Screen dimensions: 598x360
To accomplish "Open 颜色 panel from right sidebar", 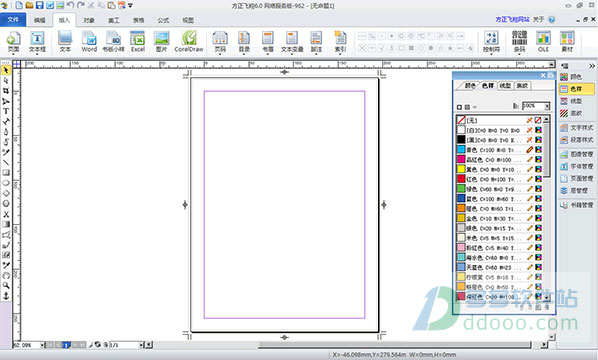I will (576, 77).
